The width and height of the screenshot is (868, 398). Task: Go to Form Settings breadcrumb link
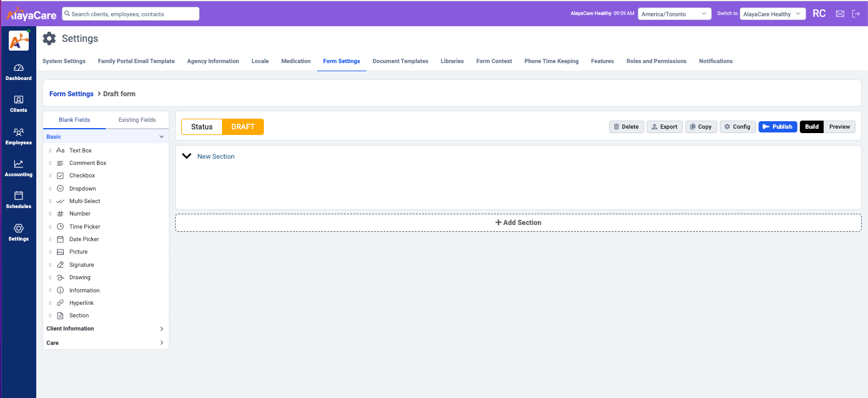click(71, 94)
